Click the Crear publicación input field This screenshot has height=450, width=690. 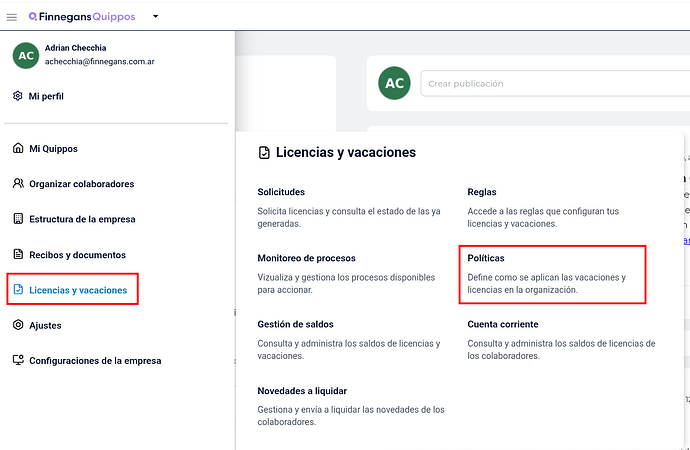(555, 84)
